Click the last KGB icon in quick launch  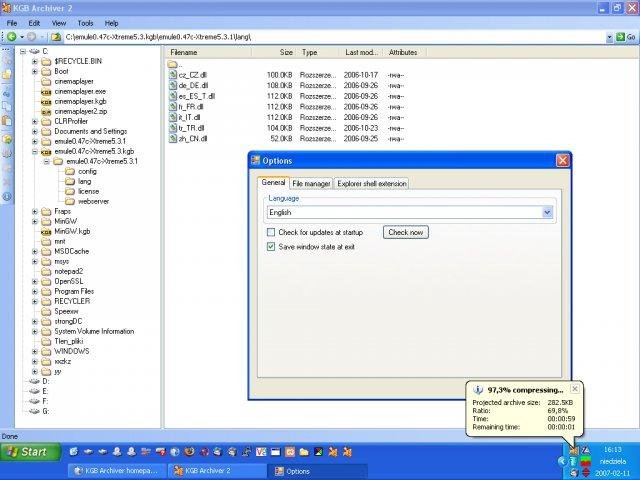pos(347,452)
